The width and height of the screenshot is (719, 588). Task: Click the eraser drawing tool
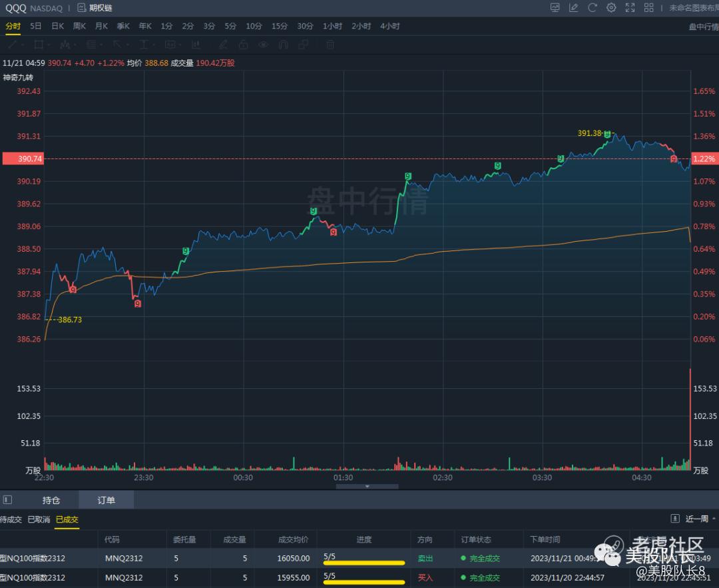(x=223, y=45)
